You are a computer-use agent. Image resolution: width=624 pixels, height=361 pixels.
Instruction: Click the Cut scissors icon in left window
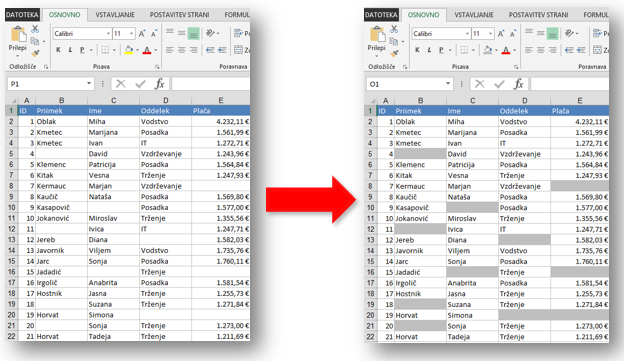pos(35,29)
